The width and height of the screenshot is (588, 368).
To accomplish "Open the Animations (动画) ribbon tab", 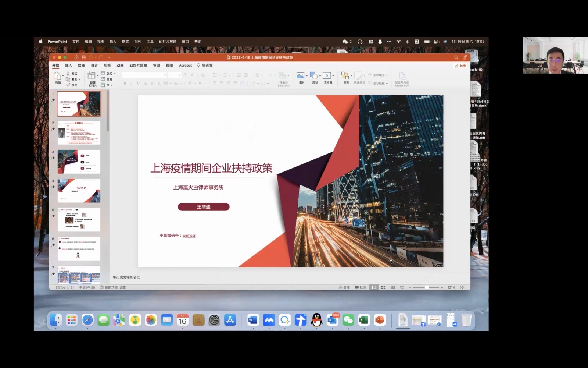I will tap(120, 66).
